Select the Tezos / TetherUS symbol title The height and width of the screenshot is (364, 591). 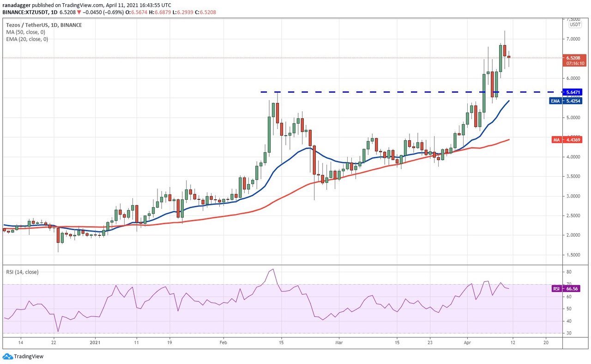coord(43,25)
